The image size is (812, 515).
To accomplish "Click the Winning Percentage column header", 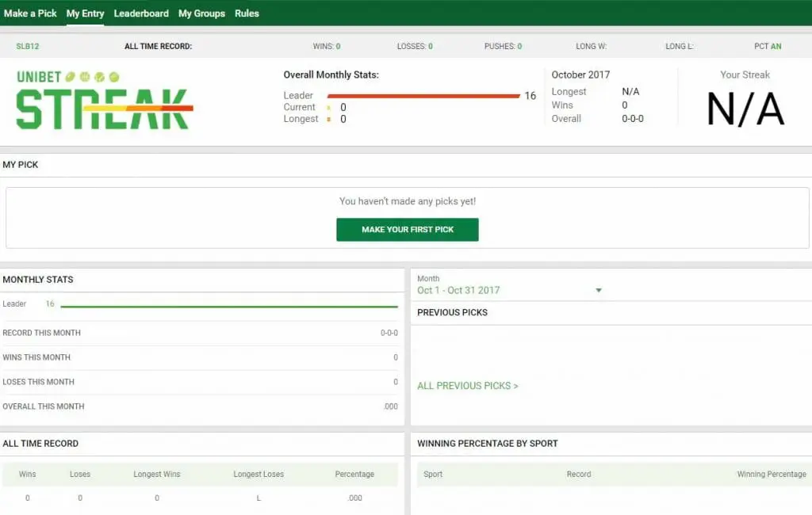I will (771, 475).
